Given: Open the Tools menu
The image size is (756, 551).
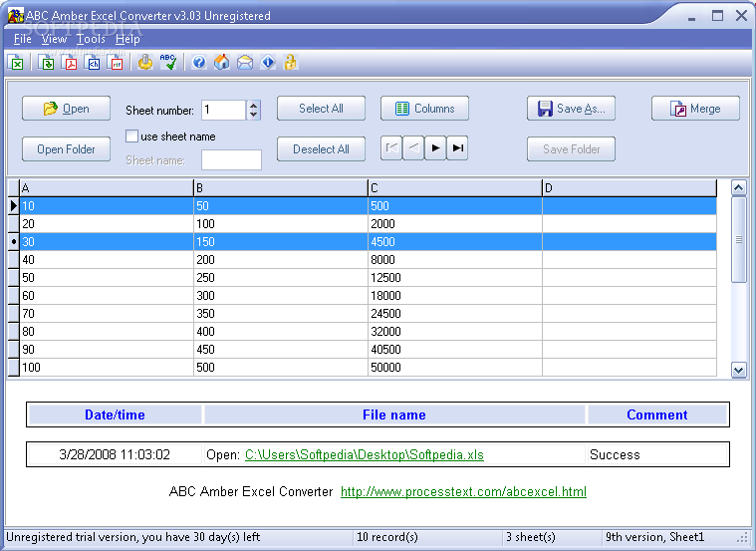Looking at the screenshot, I should [x=91, y=39].
